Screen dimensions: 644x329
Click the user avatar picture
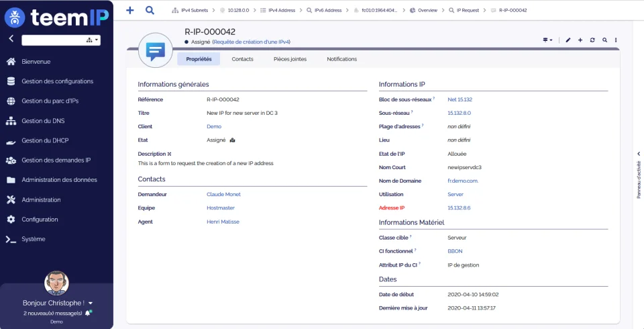[x=56, y=283]
